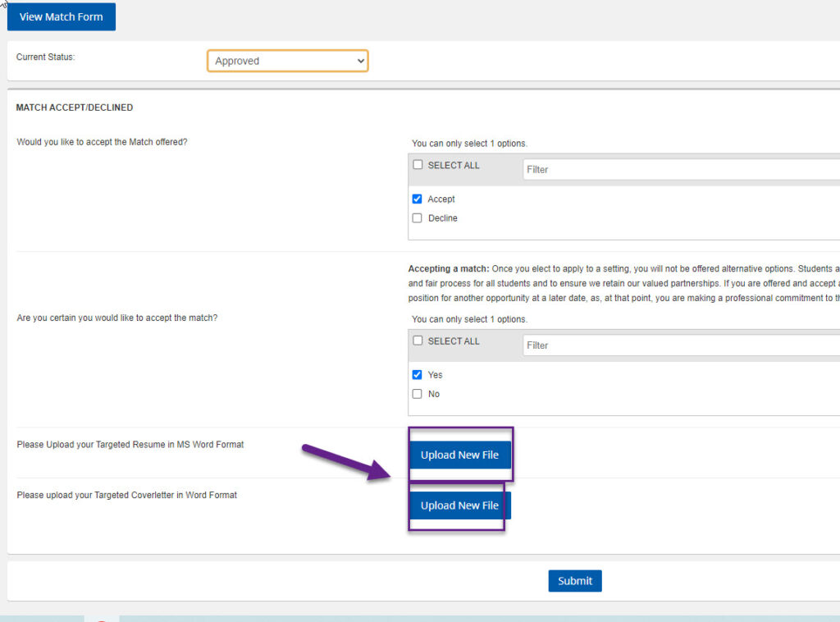840x622 pixels.
Task: Click the "Accepting a match" bold notice text
Action: [x=448, y=269]
